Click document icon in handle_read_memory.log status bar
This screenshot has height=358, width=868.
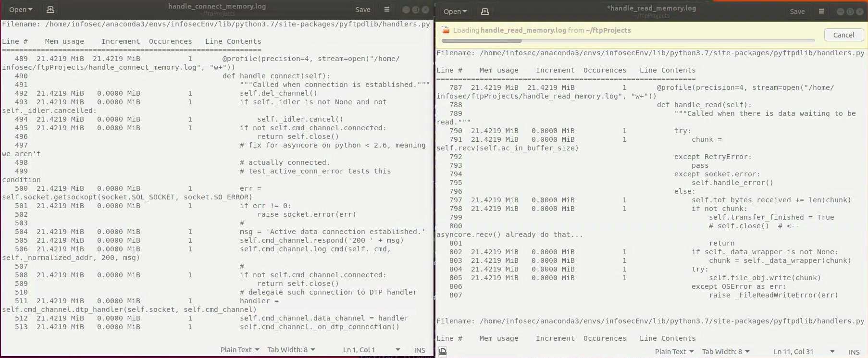pyautogui.click(x=443, y=351)
